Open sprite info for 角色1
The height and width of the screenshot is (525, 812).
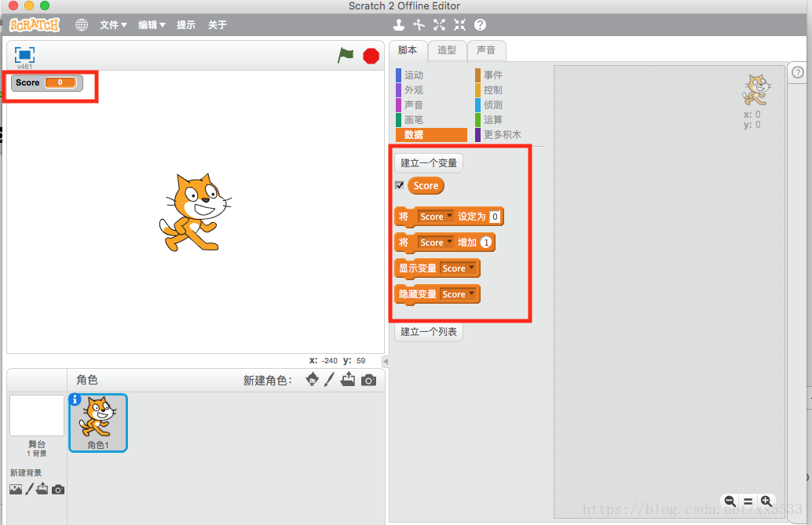point(75,399)
